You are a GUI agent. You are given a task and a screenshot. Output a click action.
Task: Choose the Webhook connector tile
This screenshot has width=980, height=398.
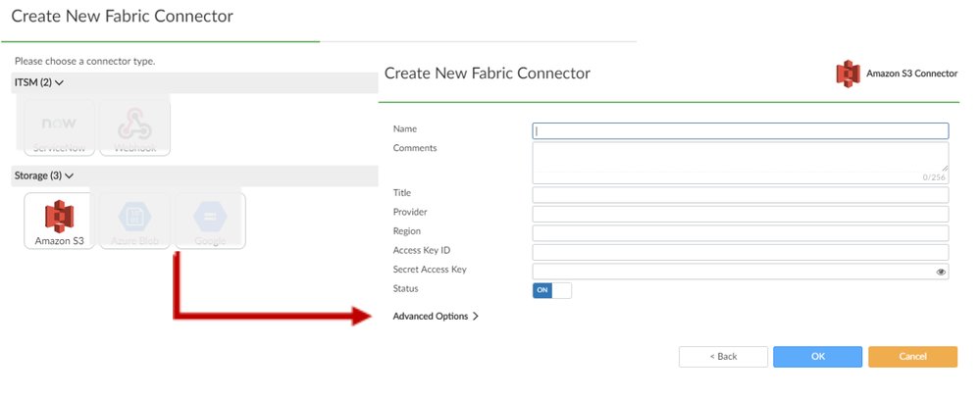pyautogui.click(x=133, y=127)
